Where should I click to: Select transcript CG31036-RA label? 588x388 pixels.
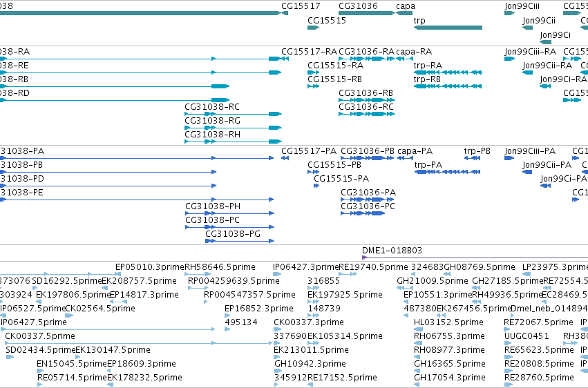[x=367, y=52]
